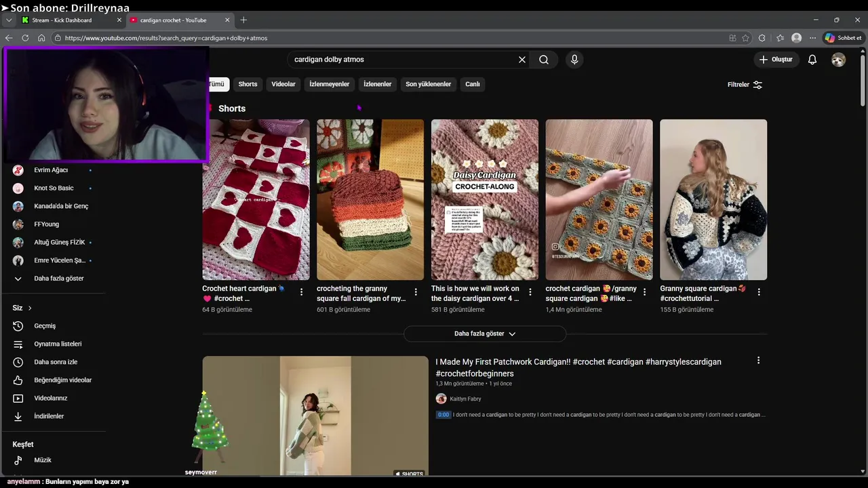Select the İzlenmeyenler filter chip
The height and width of the screenshot is (488, 868).
click(330, 84)
